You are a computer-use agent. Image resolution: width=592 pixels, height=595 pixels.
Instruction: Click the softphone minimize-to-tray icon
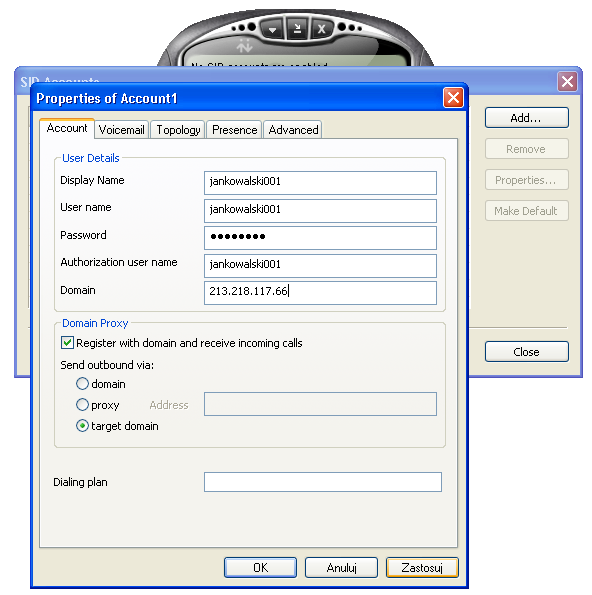297,28
